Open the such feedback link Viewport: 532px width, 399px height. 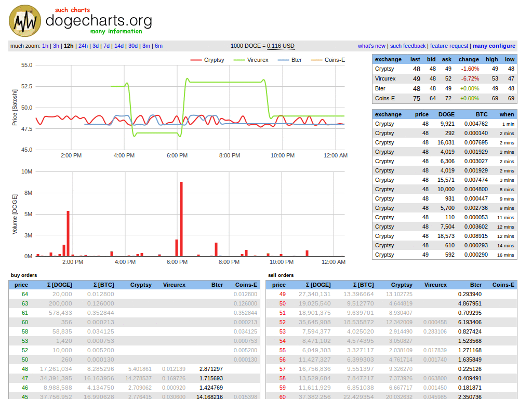click(408, 46)
